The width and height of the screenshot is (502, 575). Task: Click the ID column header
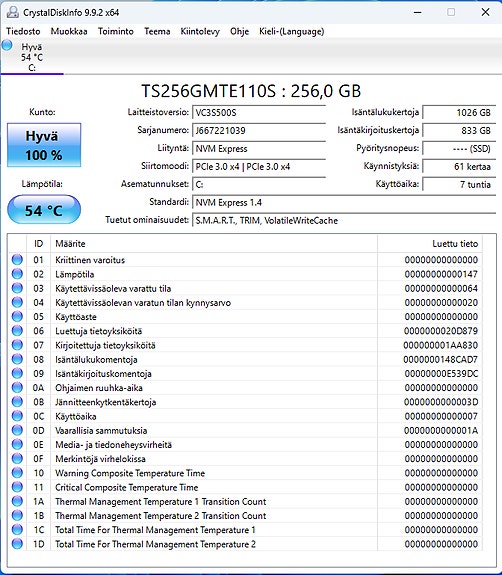39,244
